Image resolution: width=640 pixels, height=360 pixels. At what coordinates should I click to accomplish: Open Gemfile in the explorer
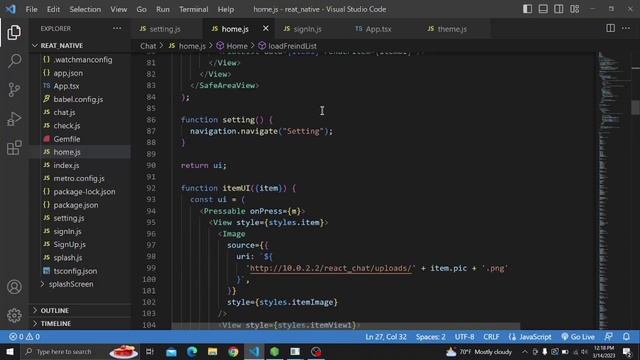pos(80,139)
